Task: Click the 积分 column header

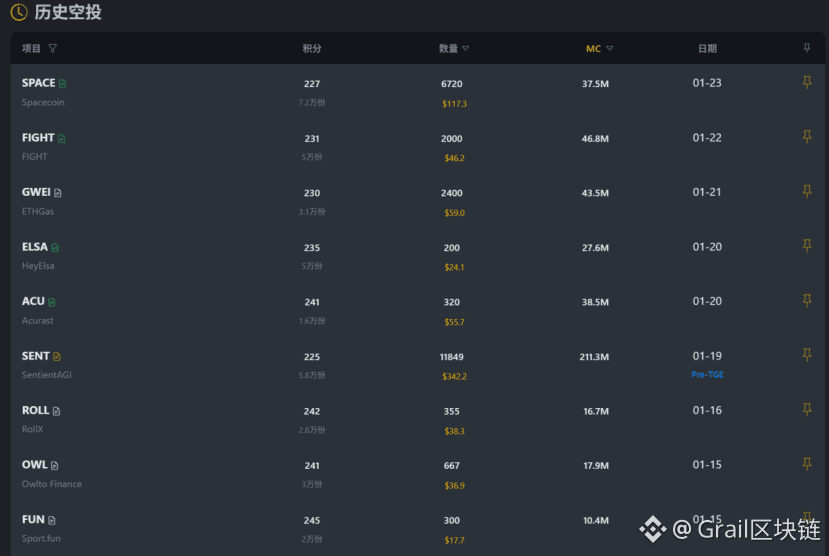Action: pos(312,48)
